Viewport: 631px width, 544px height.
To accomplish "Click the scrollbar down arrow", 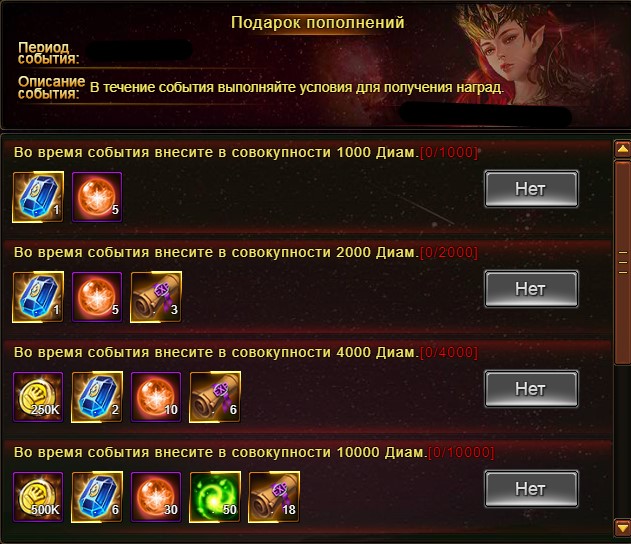I will coord(623,528).
